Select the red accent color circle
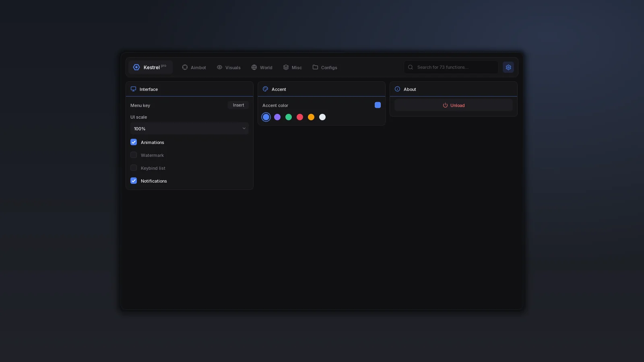Screen dimensions: 644x362 300,117
